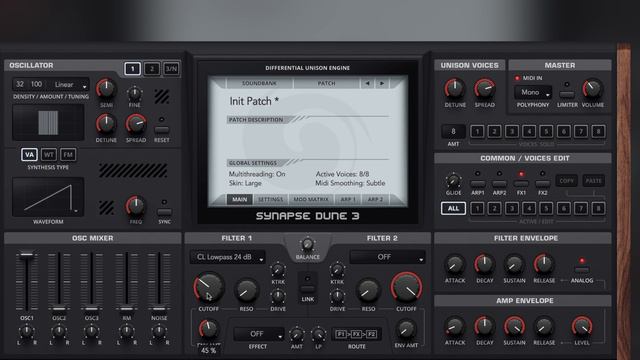Screen dimensions: 640x360
Task: Choose VA synthesis type
Action: pos(29,155)
